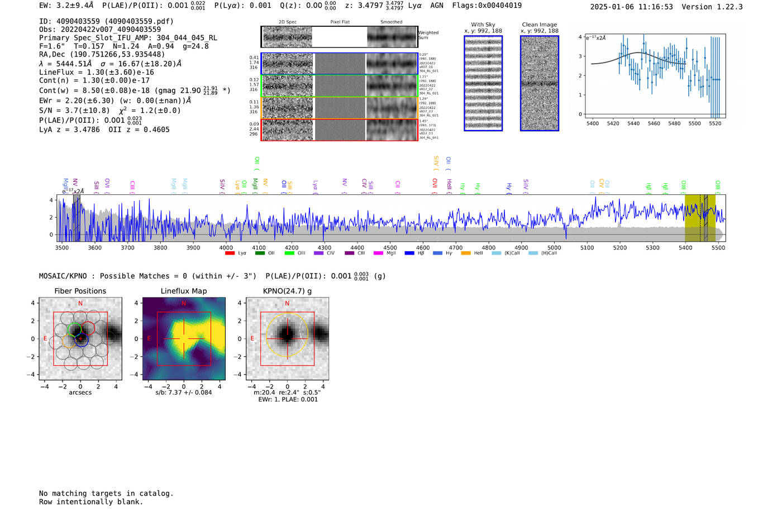Select the orange-bordered fiber 2D spectrum row

tap(339, 108)
